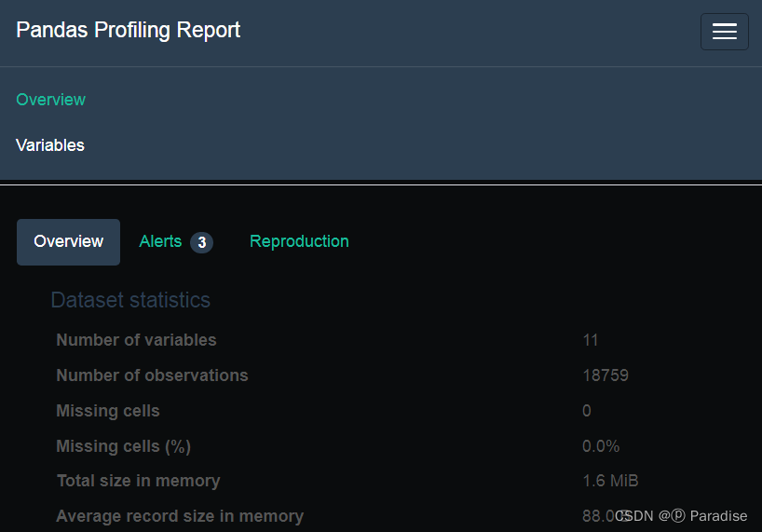Select the Overview tab pill
The height and width of the screenshot is (532, 762).
[69, 242]
